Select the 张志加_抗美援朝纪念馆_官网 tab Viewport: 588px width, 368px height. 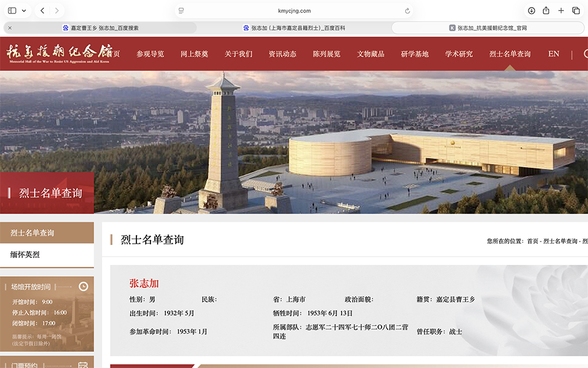pos(488,28)
